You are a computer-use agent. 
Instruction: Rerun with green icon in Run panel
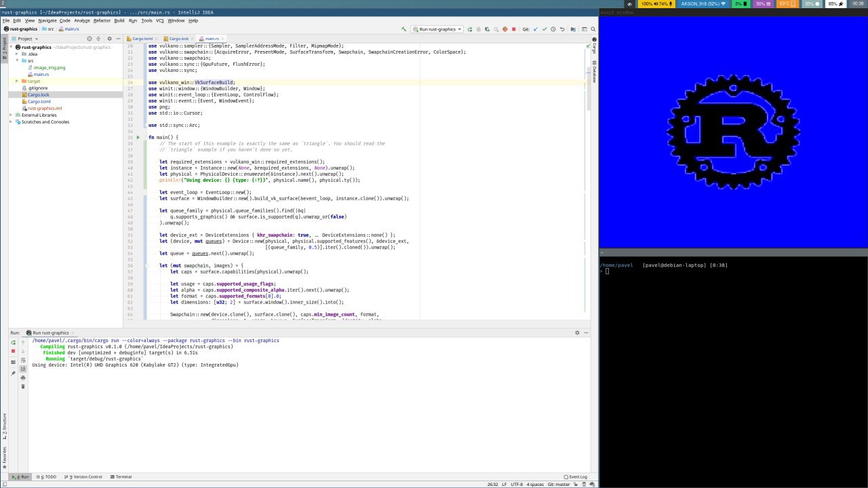point(13,342)
